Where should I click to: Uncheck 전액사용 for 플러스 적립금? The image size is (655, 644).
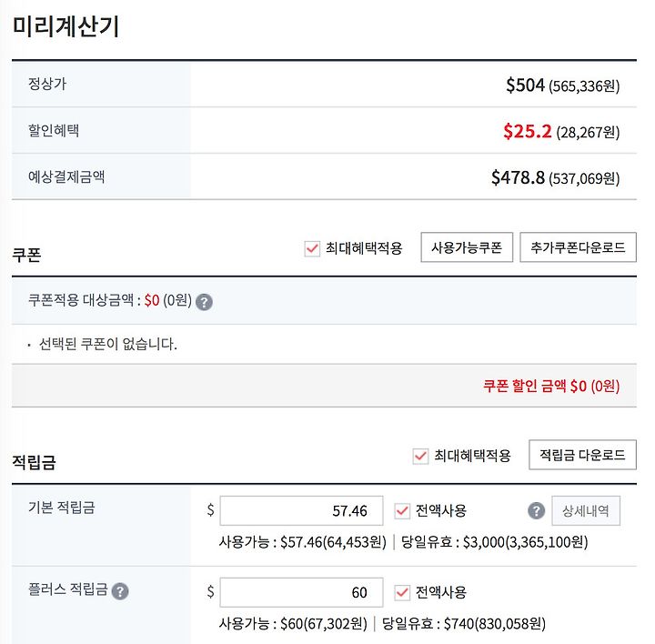tap(402, 592)
